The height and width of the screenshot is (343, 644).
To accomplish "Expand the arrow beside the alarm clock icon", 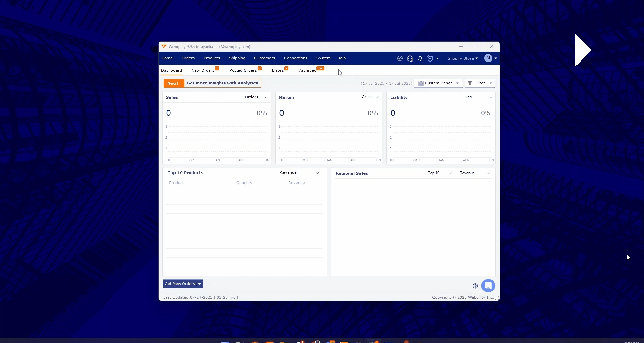I will [x=437, y=58].
